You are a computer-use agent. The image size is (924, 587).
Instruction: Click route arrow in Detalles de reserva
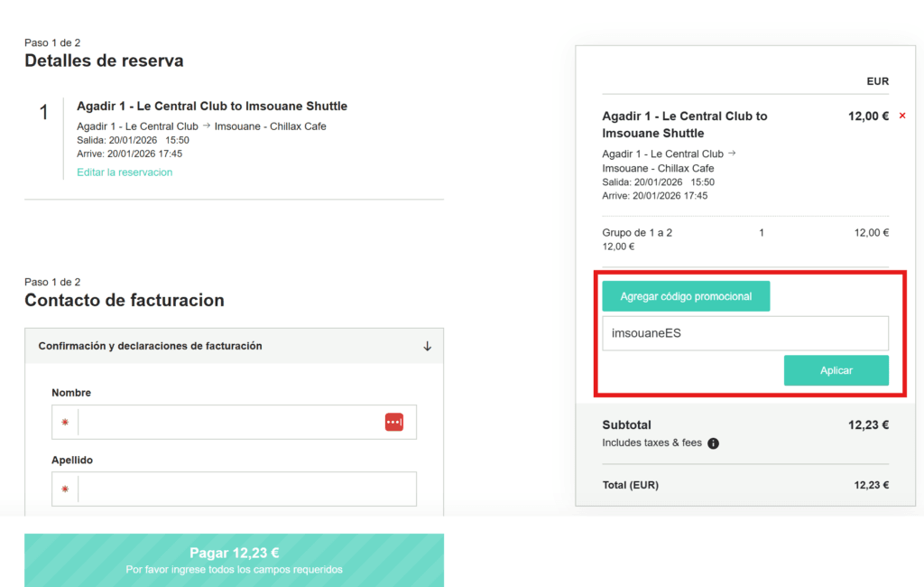click(206, 126)
